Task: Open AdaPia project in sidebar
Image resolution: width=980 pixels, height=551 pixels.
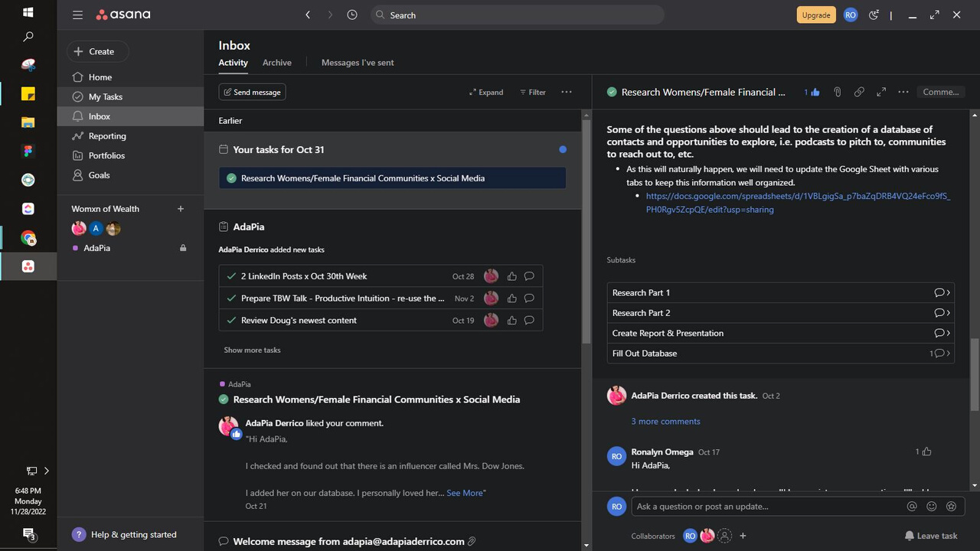Action: point(96,248)
